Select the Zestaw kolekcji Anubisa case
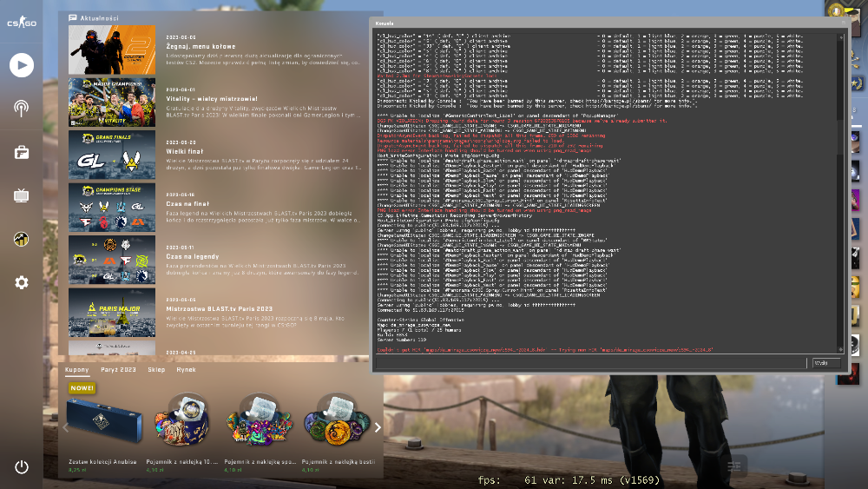The image size is (868, 489). tap(103, 422)
